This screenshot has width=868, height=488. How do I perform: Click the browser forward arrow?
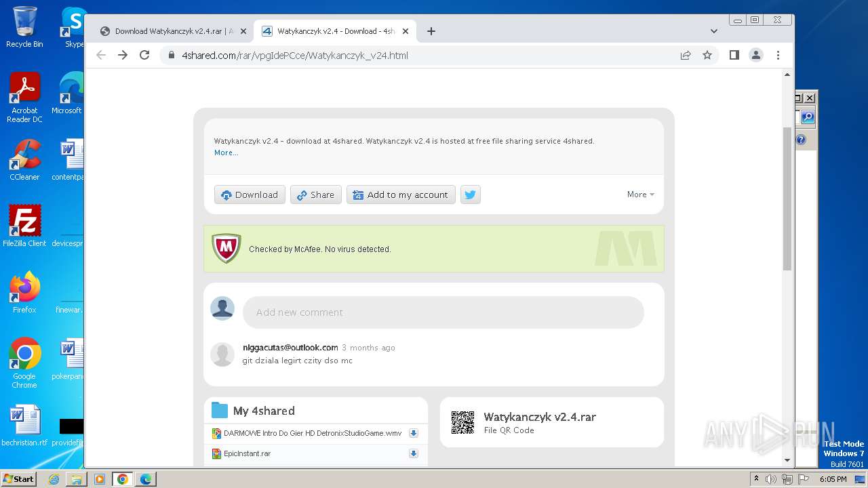[x=123, y=55]
